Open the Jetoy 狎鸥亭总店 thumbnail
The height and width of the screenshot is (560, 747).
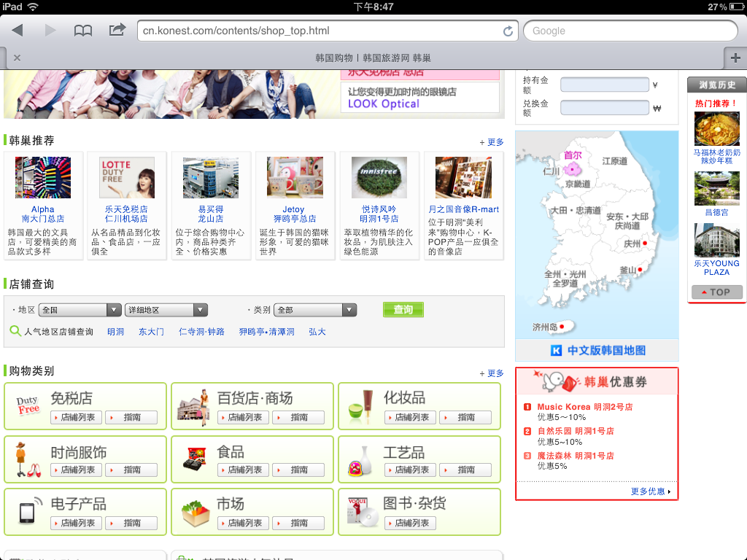pyautogui.click(x=295, y=177)
